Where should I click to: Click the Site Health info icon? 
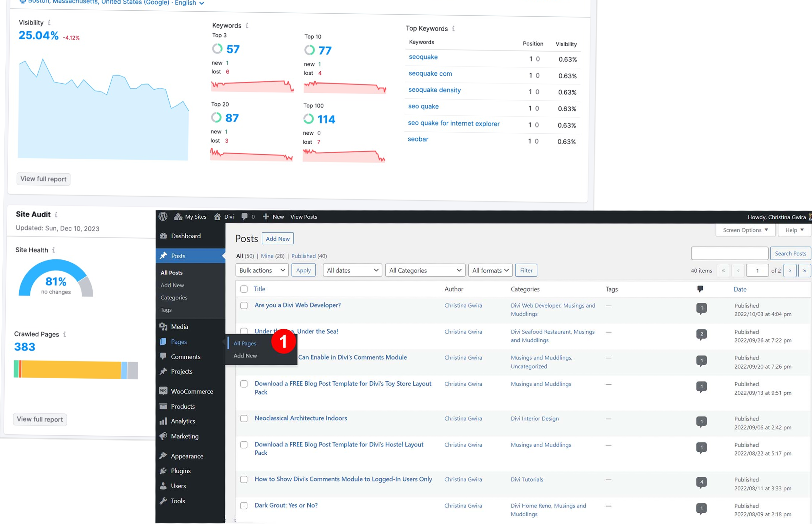(x=53, y=250)
